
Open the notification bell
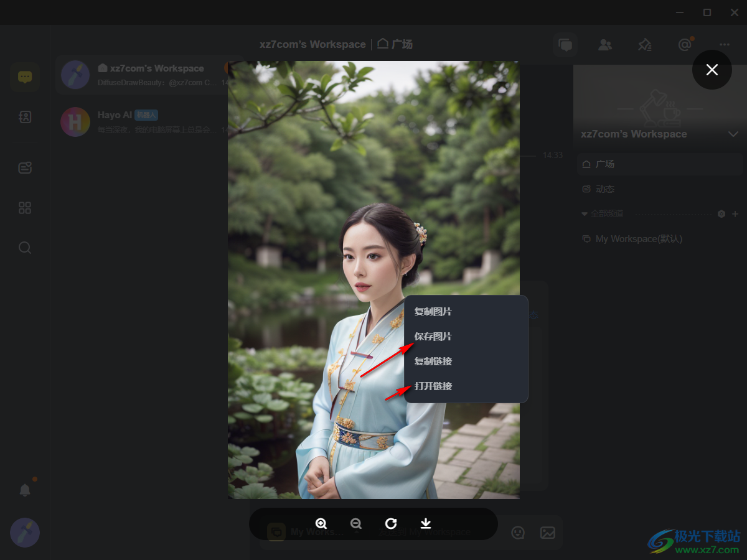pyautogui.click(x=25, y=490)
